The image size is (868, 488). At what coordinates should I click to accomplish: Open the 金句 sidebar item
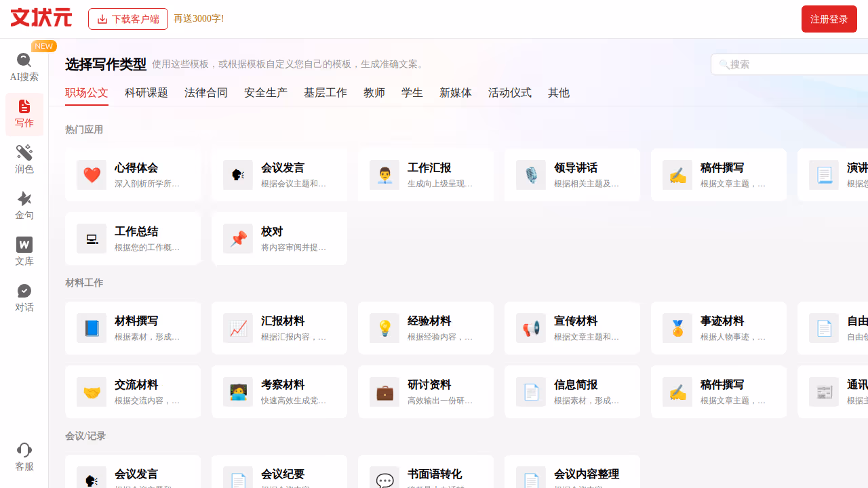24,206
